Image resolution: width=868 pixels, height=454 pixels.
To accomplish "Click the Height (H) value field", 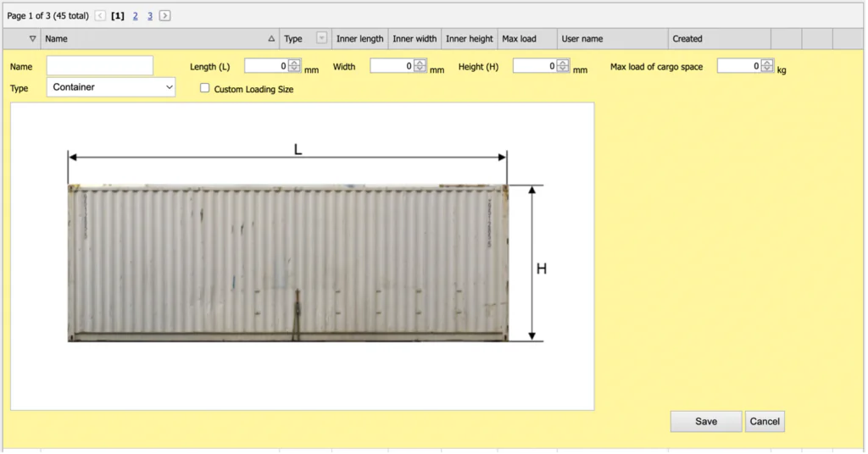I will [x=535, y=66].
